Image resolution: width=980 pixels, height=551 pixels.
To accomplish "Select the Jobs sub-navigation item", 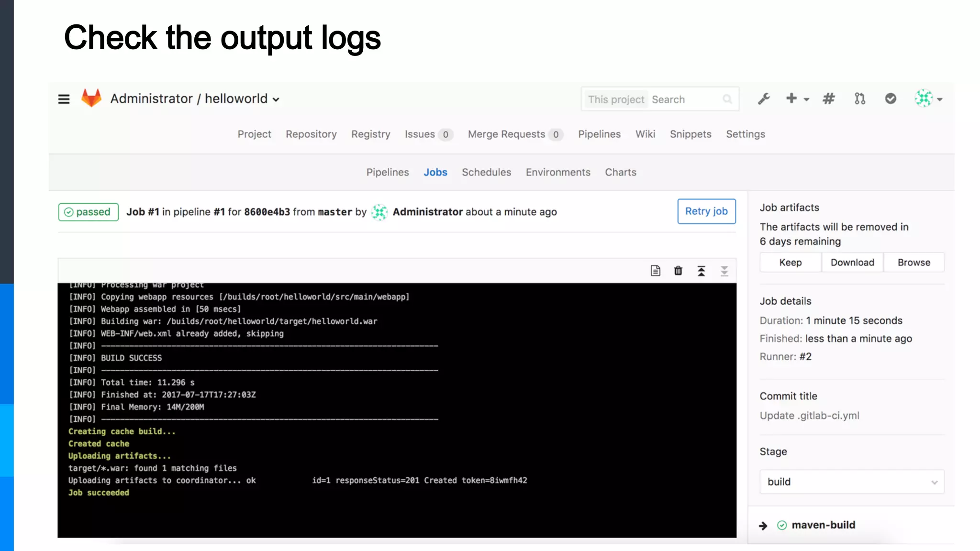I will 435,172.
